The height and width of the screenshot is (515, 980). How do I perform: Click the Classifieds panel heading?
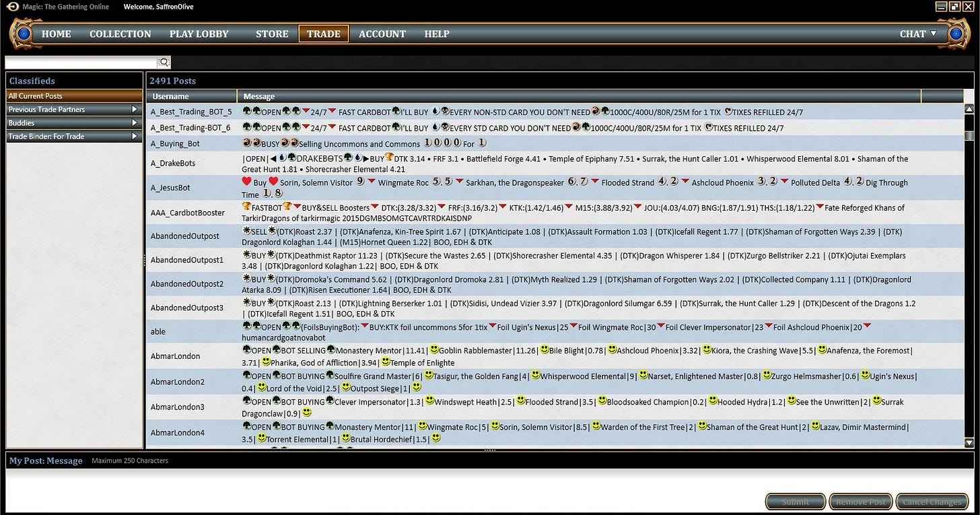click(x=32, y=81)
